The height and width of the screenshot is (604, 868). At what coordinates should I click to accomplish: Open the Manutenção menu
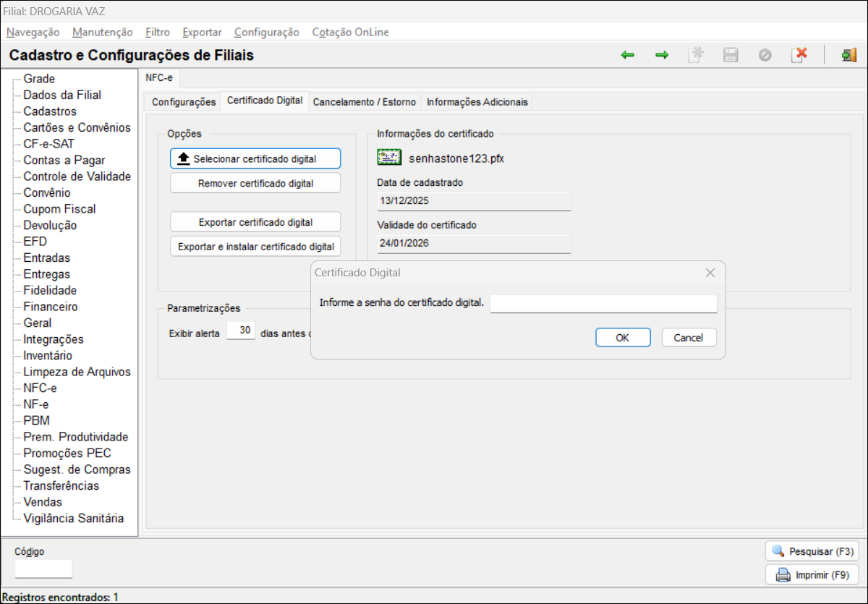[x=103, y=32]
